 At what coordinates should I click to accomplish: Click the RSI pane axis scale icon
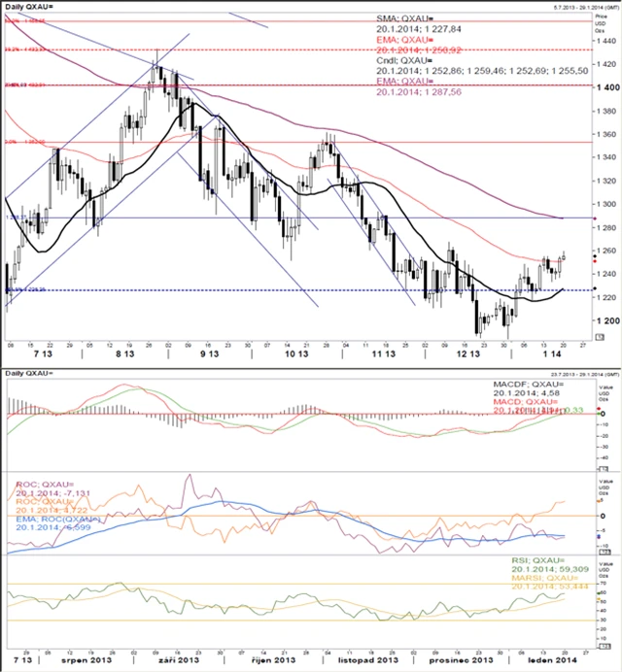(x=605, y=646)
